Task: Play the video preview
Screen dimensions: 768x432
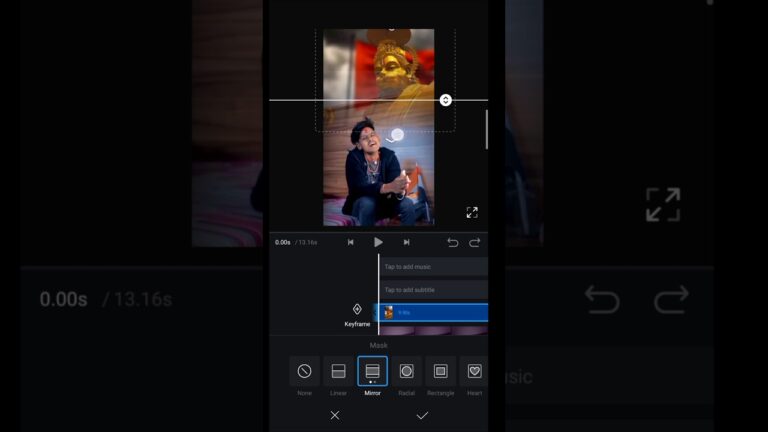Action: point(378,242)
